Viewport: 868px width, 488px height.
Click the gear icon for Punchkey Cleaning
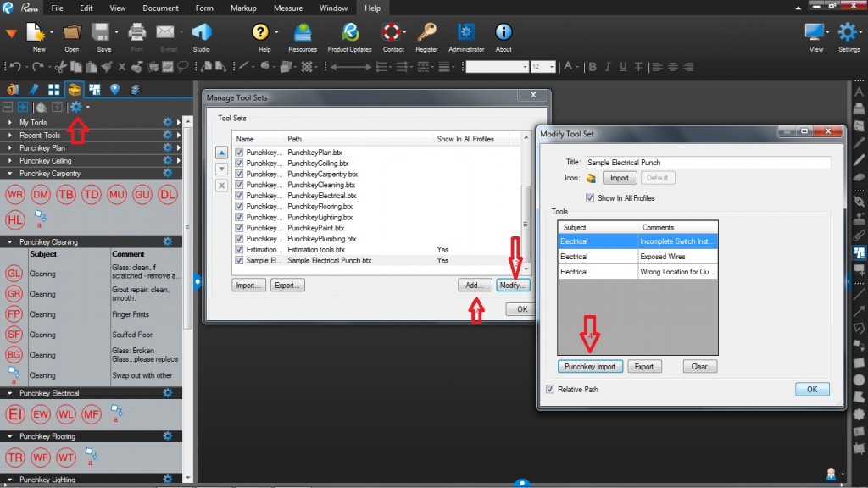tap(168, 241)
